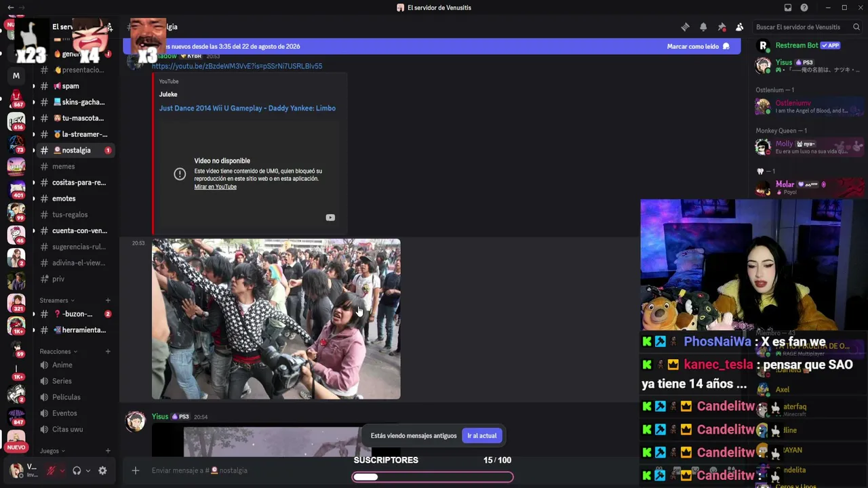Screen dimensions: 868x488
Task: Click the Mirar en YouTube link
Action: (215, 187)
